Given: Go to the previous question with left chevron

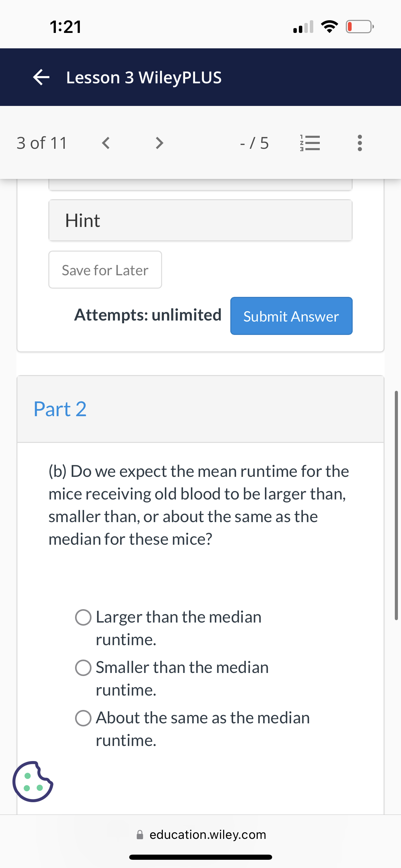Looking at the screenshot, I should tap(106, 143).
